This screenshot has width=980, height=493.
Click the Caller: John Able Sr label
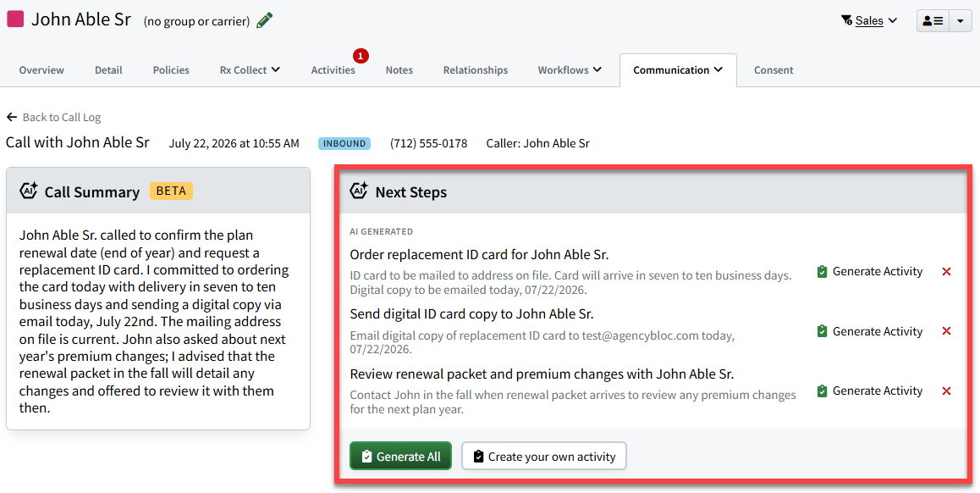[537, 143]
